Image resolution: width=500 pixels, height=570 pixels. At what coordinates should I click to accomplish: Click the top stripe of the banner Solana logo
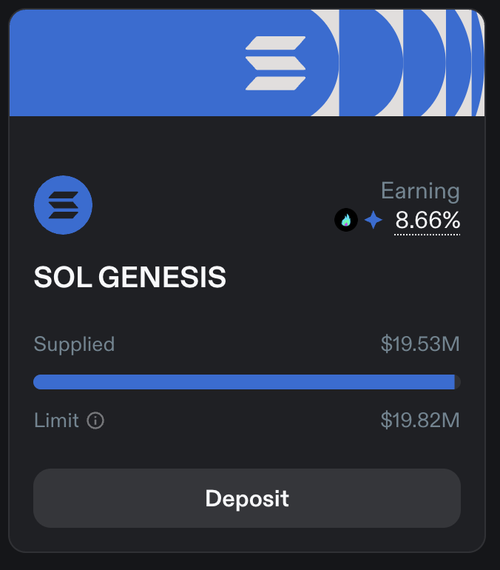coord(275,43)
